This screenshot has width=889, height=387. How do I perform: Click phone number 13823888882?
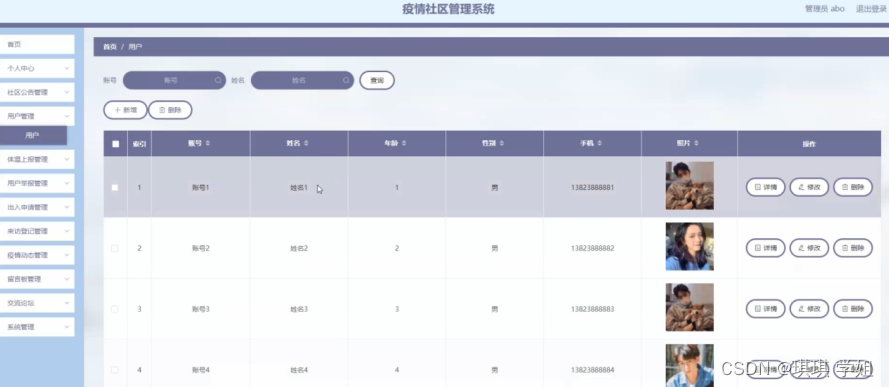(x=592, y=248)
